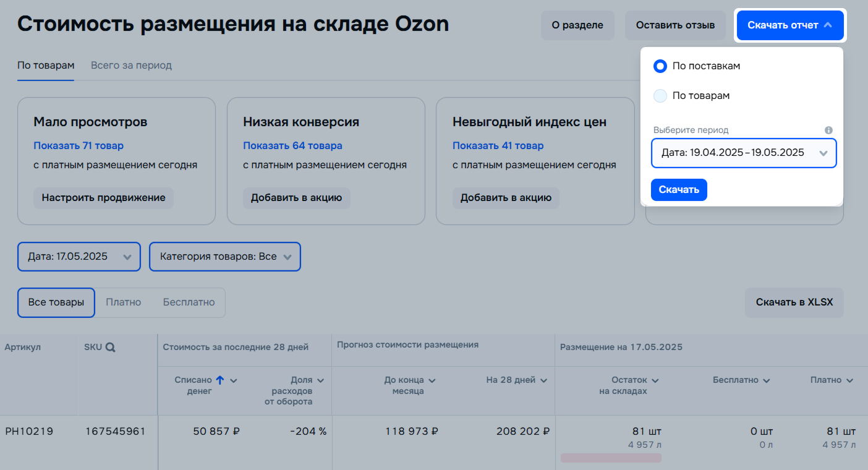
Task: Click the 118 973 ₽ forecast cell
Action: 412,432
